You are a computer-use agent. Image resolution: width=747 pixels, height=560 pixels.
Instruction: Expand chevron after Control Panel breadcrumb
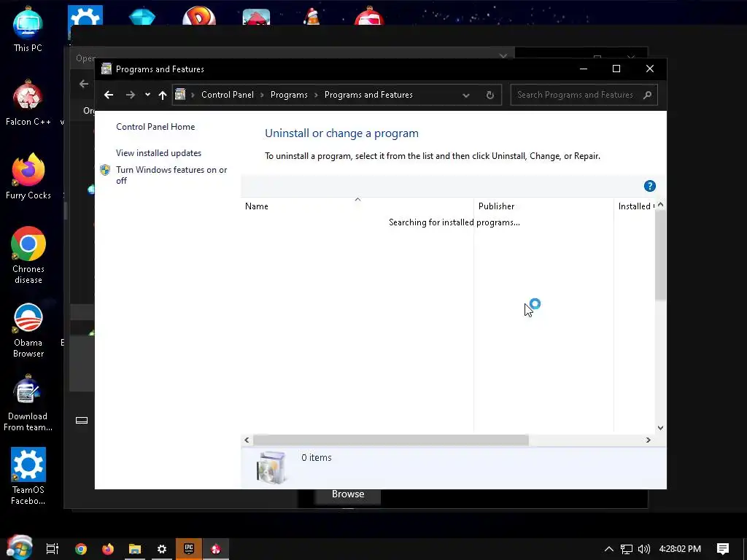262,96
